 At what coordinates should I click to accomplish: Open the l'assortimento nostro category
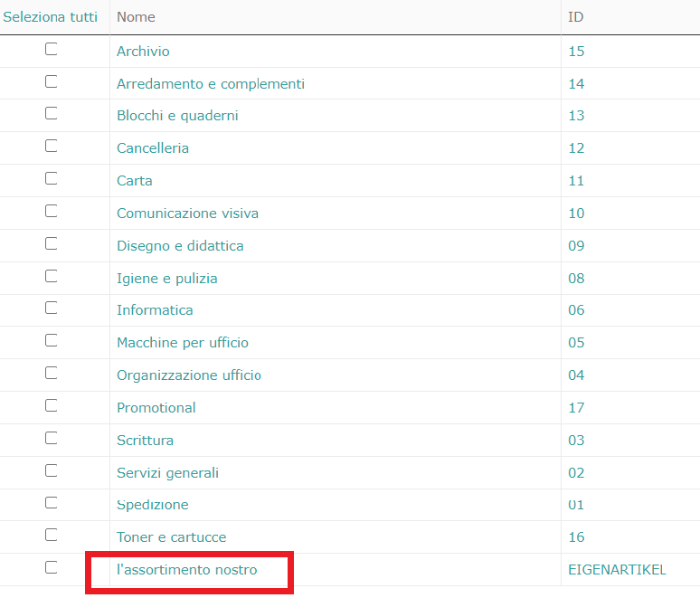tap(186, 570)
